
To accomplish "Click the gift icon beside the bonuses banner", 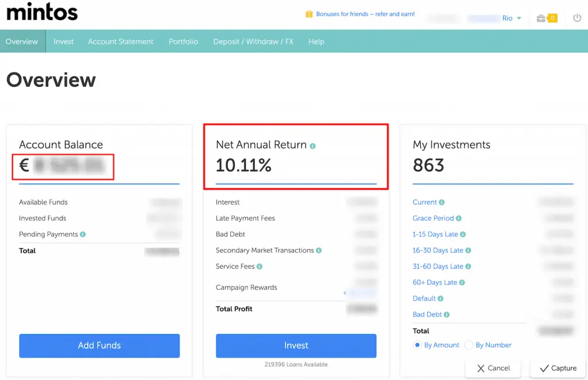I will pos(311,13).
